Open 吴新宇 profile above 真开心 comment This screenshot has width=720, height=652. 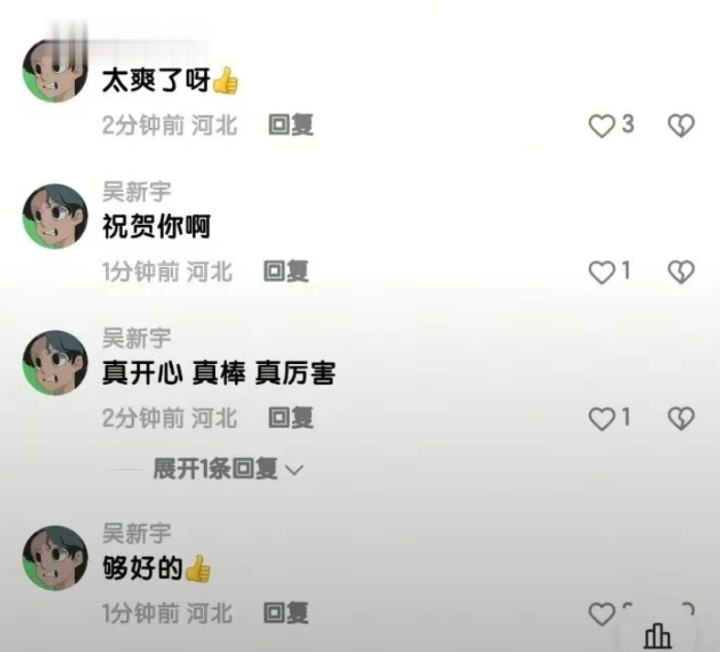(136, 338)
